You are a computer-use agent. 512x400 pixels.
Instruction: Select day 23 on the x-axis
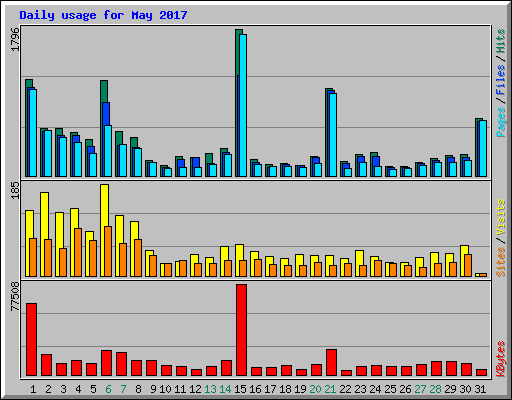[x=360, y=389]
